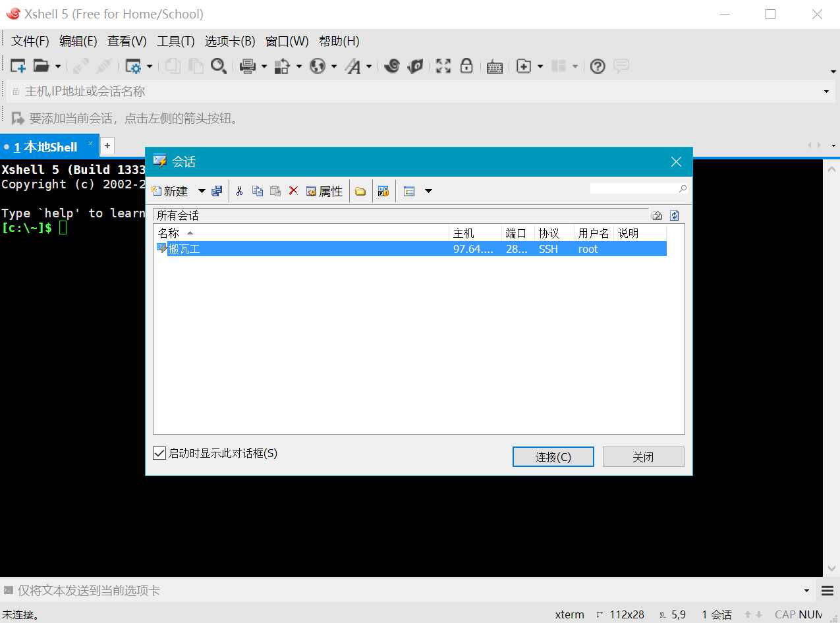
Task: Open the hamburger menu at compose bar
Action: coord(827,591)
